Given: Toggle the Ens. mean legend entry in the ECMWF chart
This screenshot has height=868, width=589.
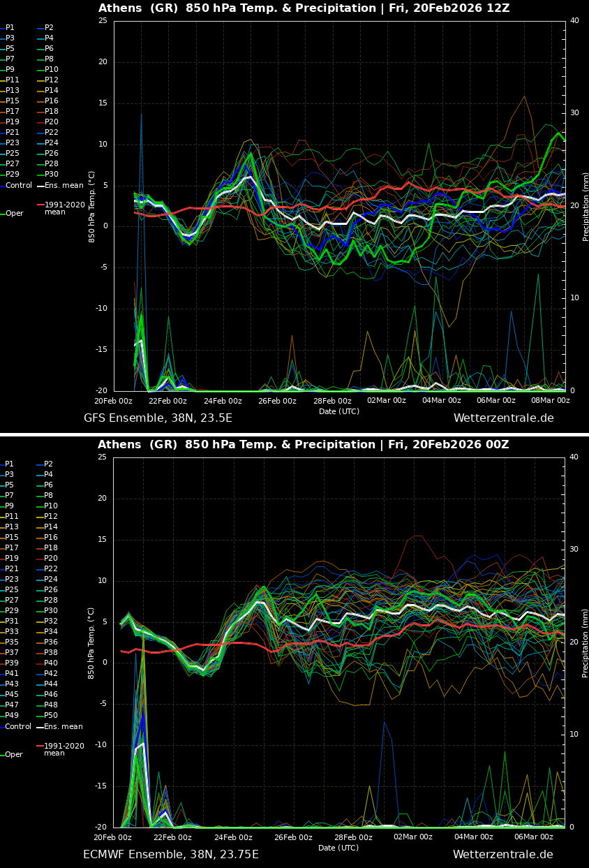Looking at the screenshot, I should click(x=63, y=727).
